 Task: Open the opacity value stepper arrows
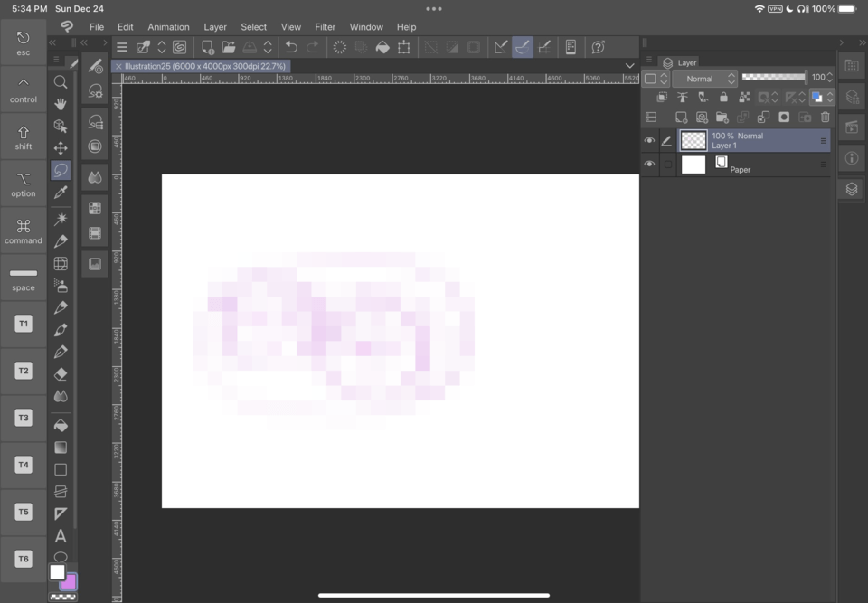point(829,77)
